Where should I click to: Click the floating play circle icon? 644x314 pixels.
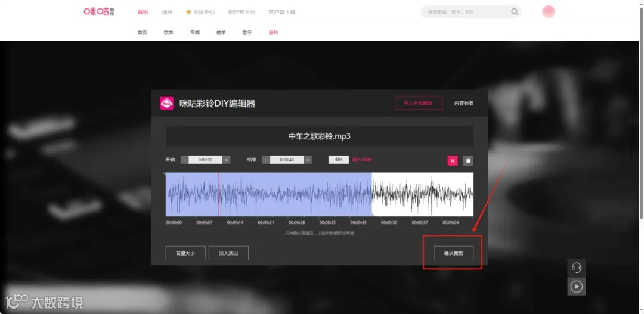pyautogui.click(x=576, y=286)
